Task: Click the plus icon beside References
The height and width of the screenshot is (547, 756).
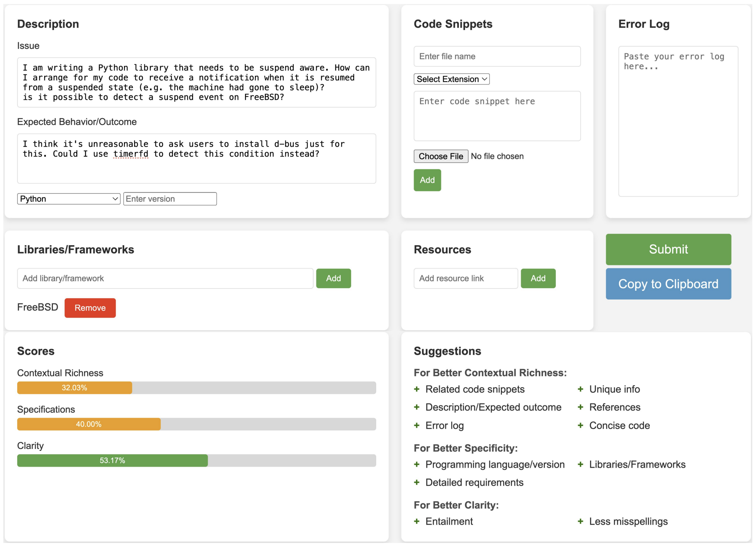Action: click(x=580, y=407)
